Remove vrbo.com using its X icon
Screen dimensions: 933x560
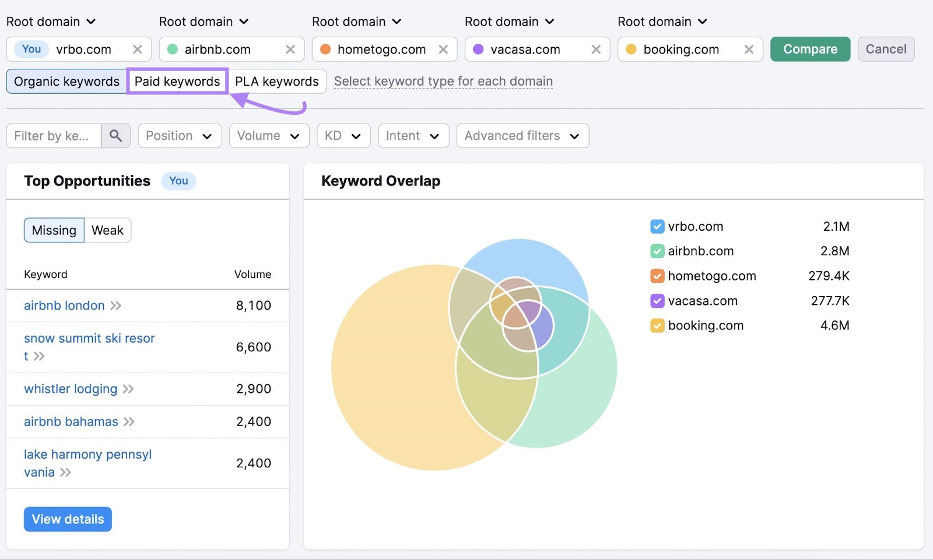pos(138,50)
